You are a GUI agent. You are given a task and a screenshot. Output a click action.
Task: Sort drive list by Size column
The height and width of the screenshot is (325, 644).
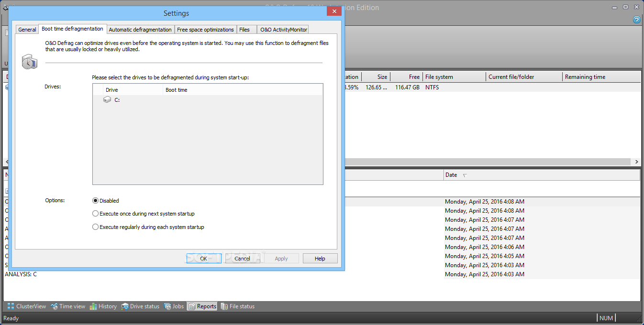[x=376, y=77]
